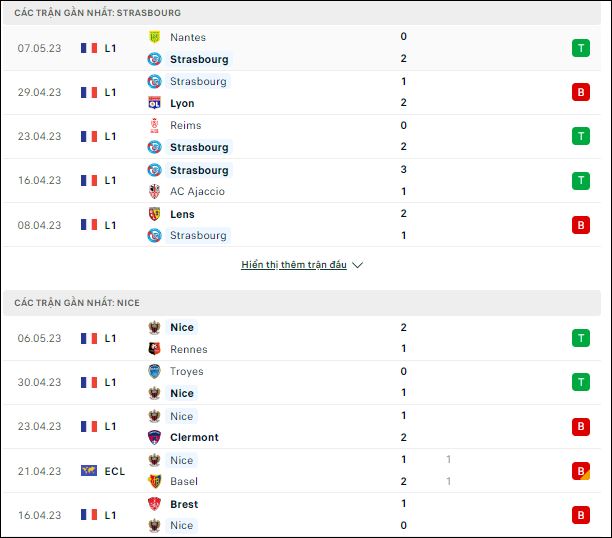The image size is (612, 538).
Task: Open the Strasbourg vs AC Ajaccio match row
Action: [301, 180]
